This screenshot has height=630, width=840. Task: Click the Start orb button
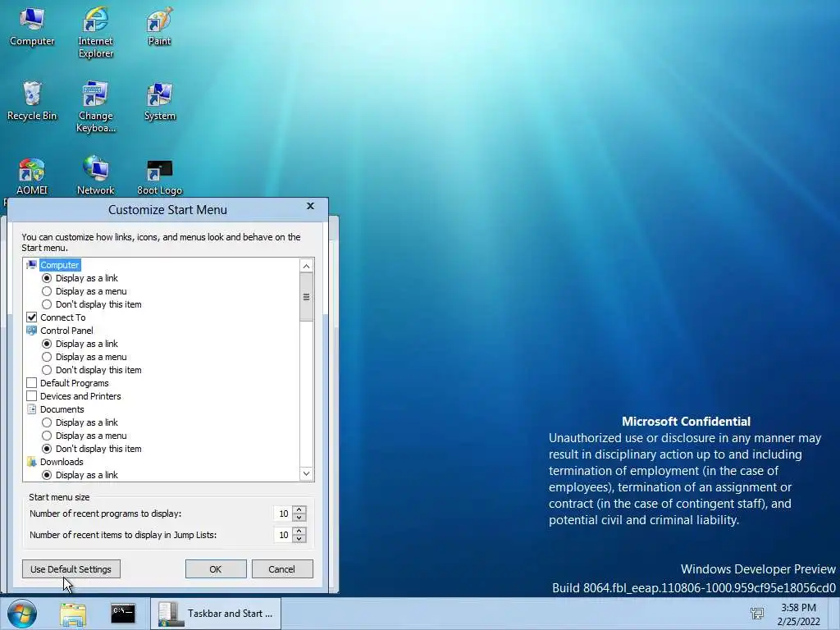coord(22,614)
